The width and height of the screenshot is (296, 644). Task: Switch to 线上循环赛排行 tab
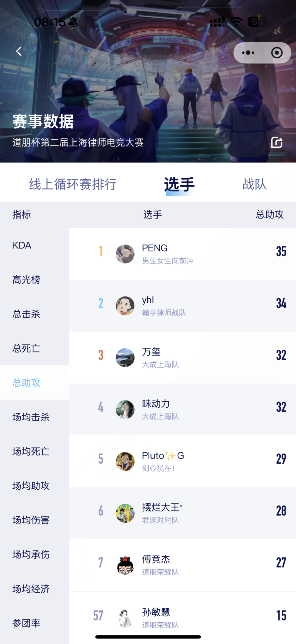[x=73, y=184]
